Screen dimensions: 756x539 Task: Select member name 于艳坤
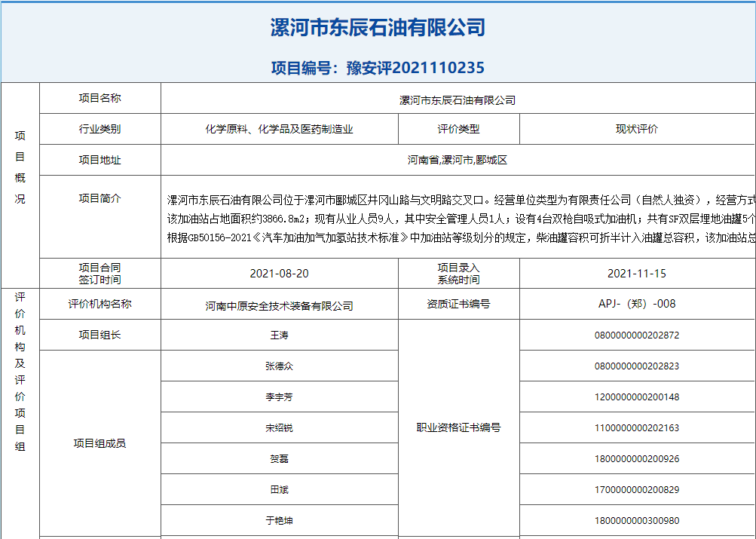(x=279, y=520)
